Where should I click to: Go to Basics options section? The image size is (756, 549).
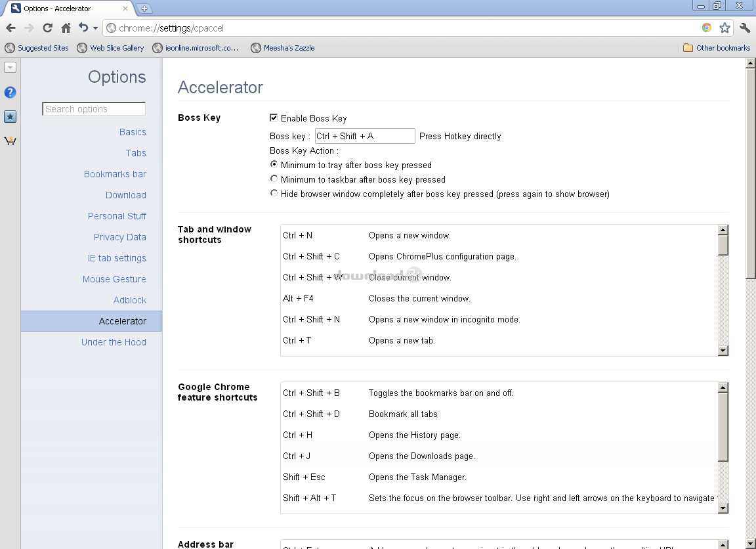[133, 132]
